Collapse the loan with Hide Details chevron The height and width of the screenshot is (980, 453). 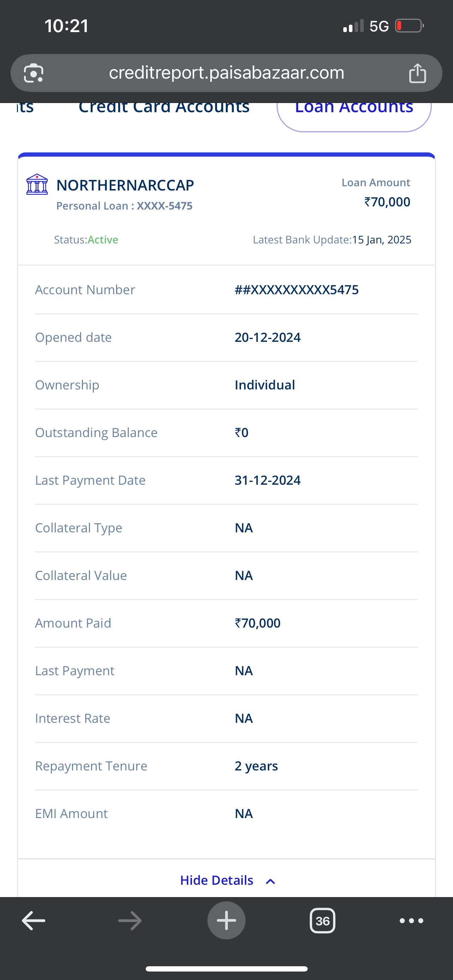(x=271, y=882)
